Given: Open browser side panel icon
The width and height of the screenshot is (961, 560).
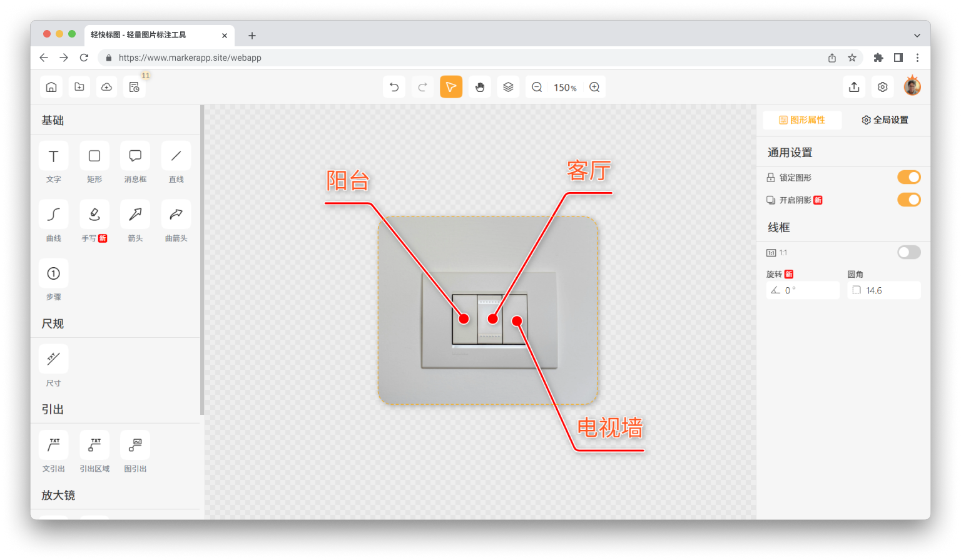Looking at the screenshot, I should [898, 58].
